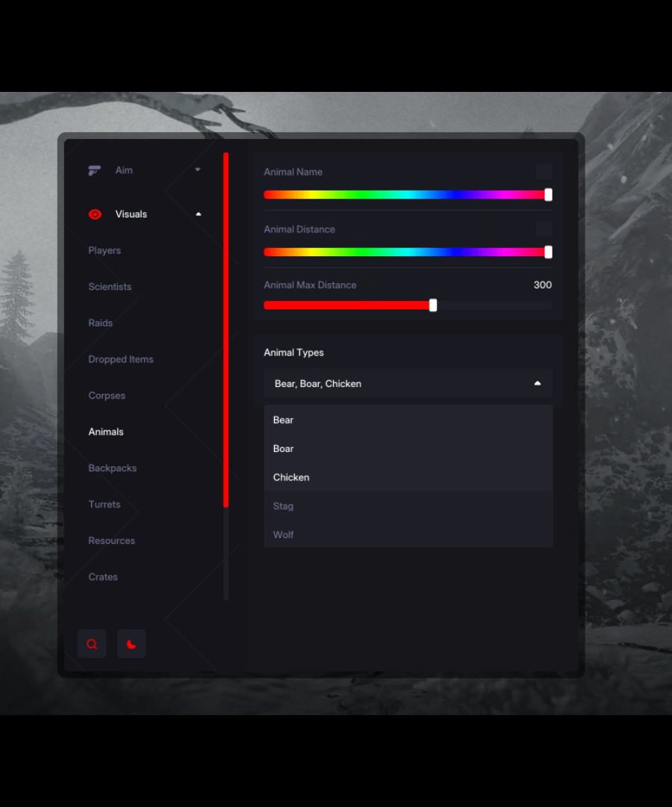Screen dimensions: 672x807
Task: Close the Animal Types dropdown
Action: (537, 383)
